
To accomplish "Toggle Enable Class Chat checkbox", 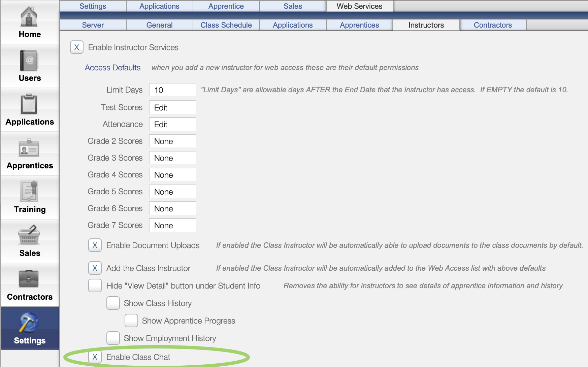I will (x=95, y=357).
